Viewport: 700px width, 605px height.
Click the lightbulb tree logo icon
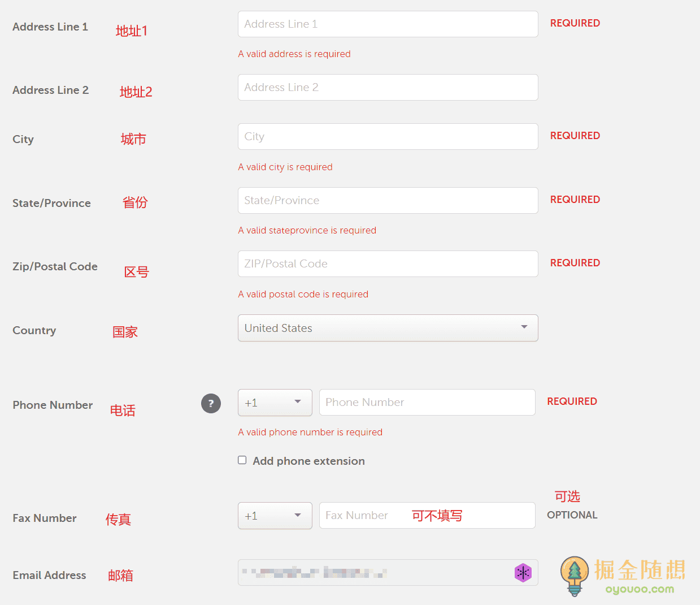point(575,575)
